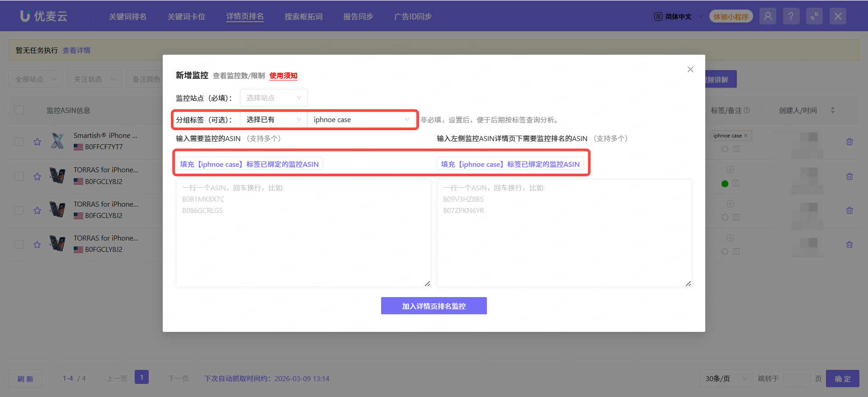Screen dimensions: 868x397
Task: Click the 跳转于 page number input
Action: pyautogui.click(x=797, y=378)
